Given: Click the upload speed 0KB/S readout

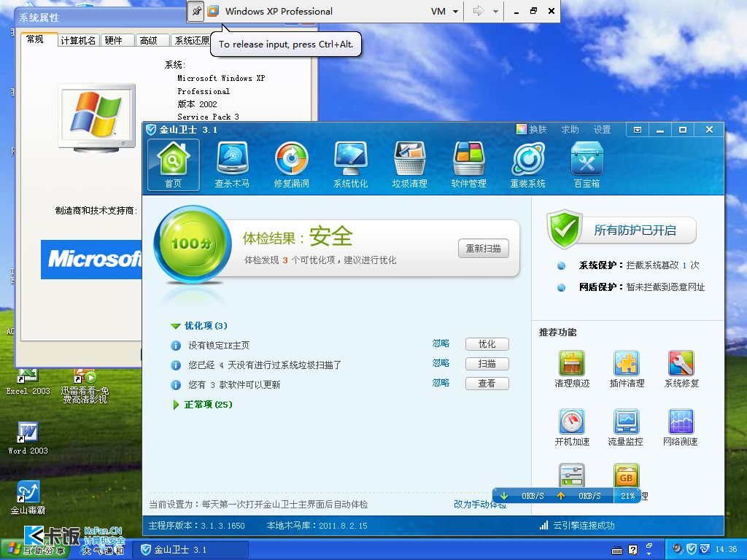Looking at the screenshot, I should 589,496.
